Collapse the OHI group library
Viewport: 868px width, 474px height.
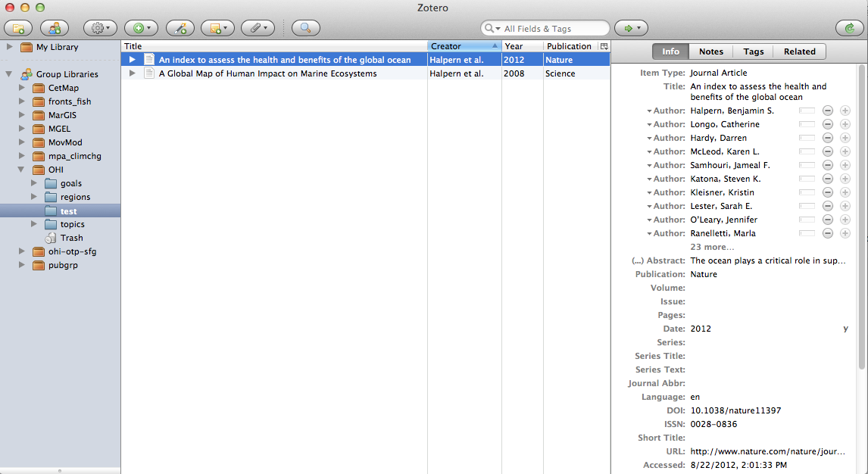point(21,170)
